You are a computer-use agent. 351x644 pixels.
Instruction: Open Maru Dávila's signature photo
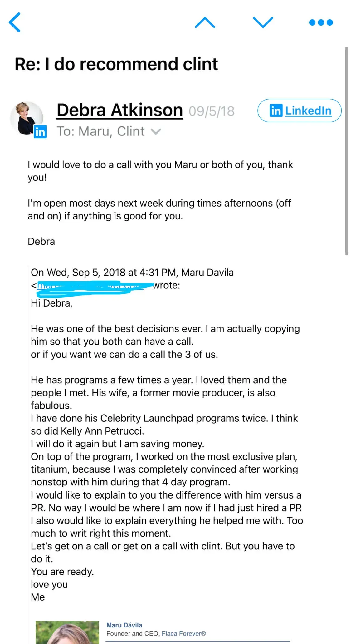(x=67, y=632)
